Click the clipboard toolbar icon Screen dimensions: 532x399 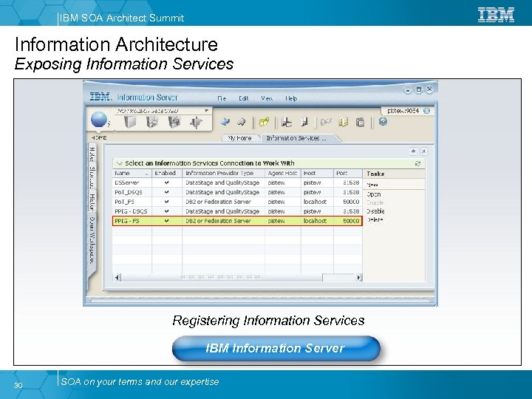click(x=361, y=122)
